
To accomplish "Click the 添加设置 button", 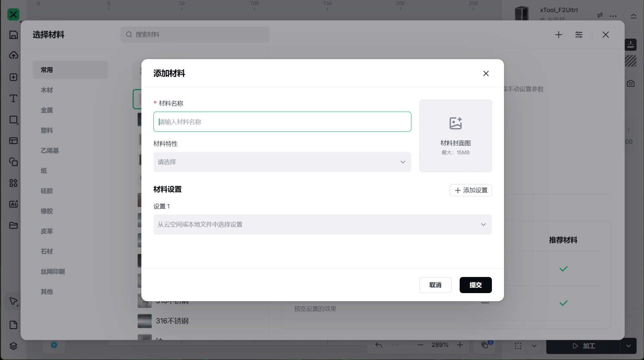I will coord(471,190).
